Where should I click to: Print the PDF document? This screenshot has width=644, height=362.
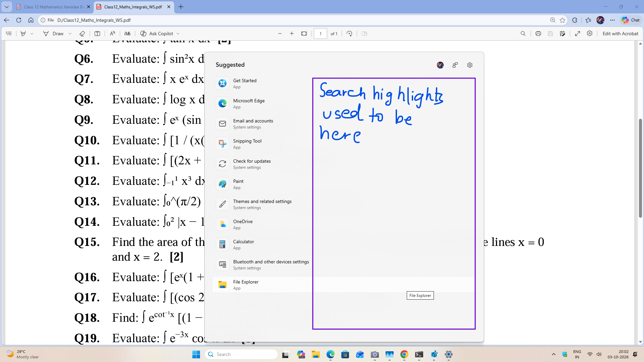click(x=538, y=34)
